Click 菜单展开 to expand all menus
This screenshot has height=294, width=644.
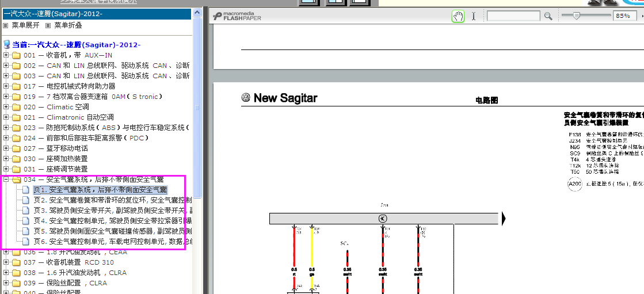[x=25, y=25]
